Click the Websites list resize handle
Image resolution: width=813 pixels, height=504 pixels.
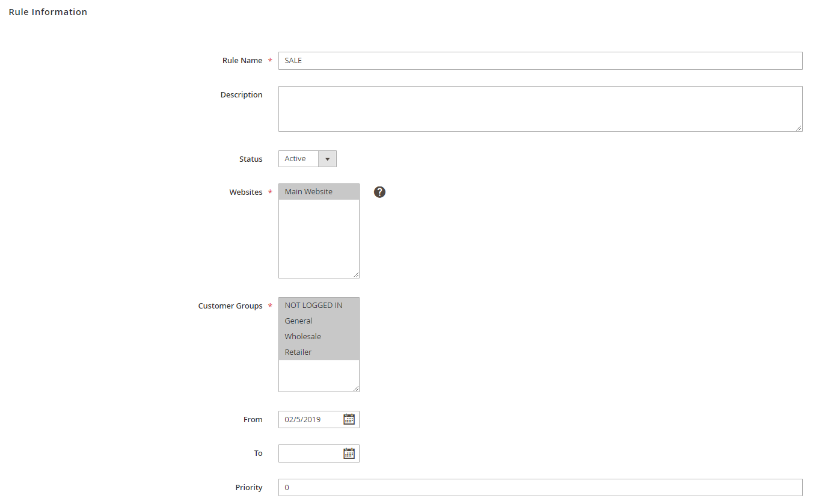point(356,275)
